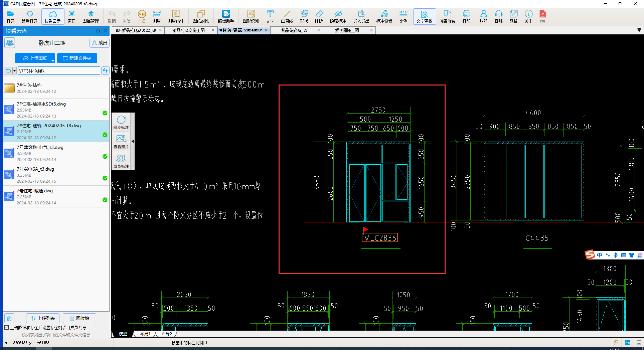Click 图形识别 shape recognition tool
Viewport: 644px width, 350px height.
[251, 17]
